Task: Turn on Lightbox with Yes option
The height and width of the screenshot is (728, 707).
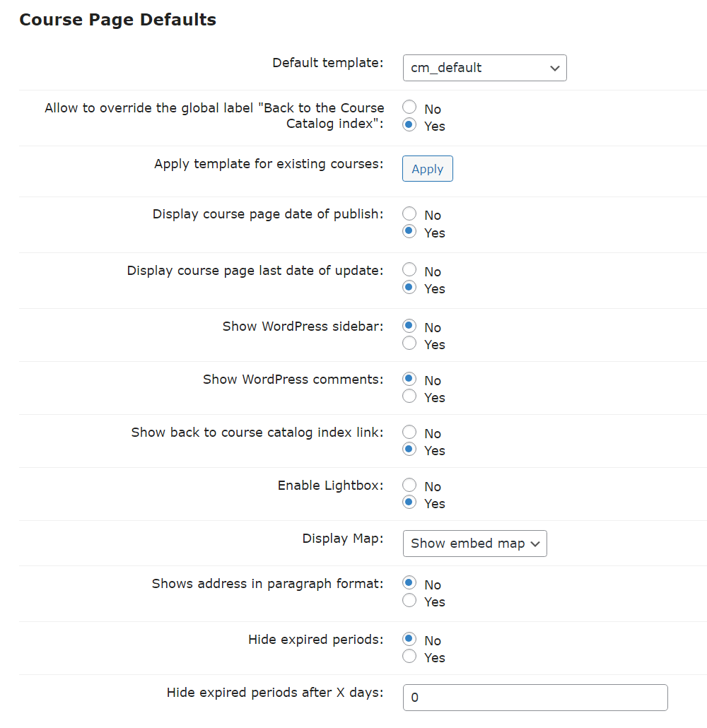Action: coord(409,503)
